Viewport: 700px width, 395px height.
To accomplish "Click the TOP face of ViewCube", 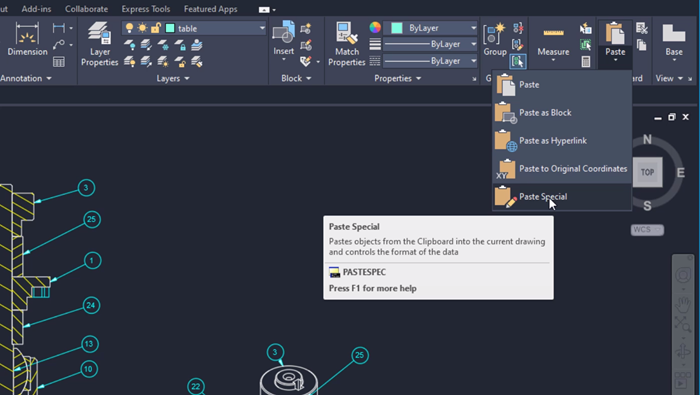I will 647,172.
